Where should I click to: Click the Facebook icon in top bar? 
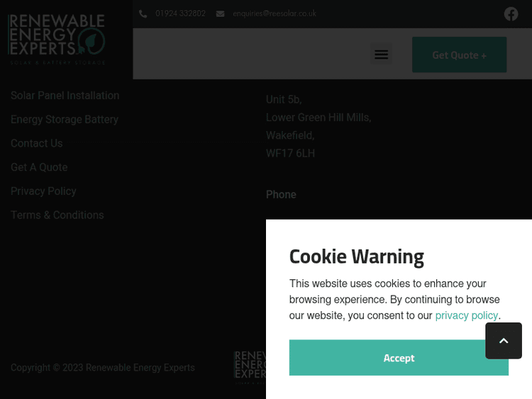click(x=511, y=13)
